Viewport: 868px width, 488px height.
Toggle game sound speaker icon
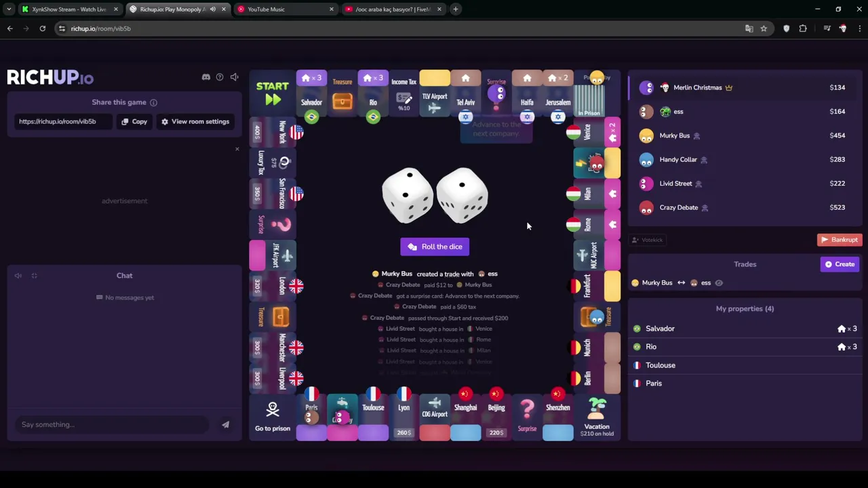click(x=234, y=77)
